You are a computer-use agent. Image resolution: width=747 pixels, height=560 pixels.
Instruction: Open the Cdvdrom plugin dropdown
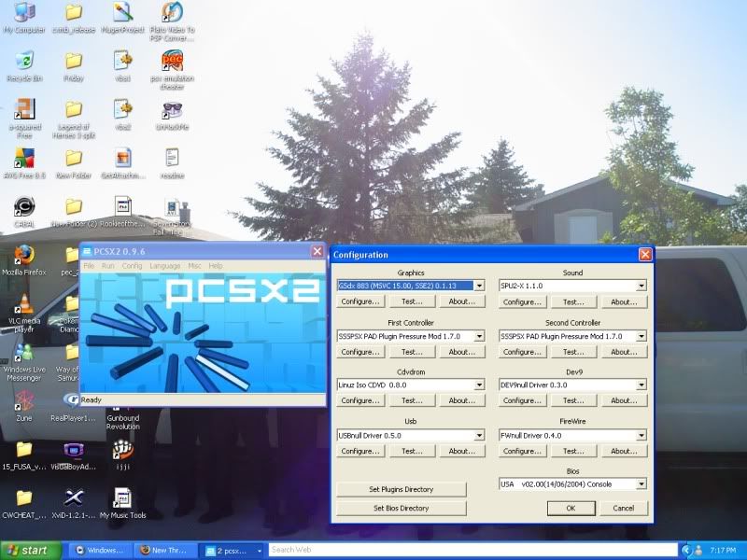[479, 385]
